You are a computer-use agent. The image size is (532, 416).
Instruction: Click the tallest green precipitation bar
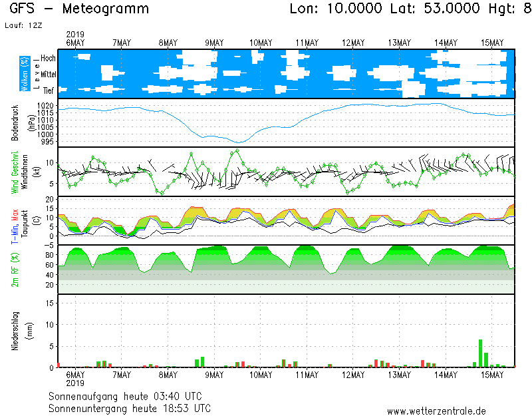[480, 353]
